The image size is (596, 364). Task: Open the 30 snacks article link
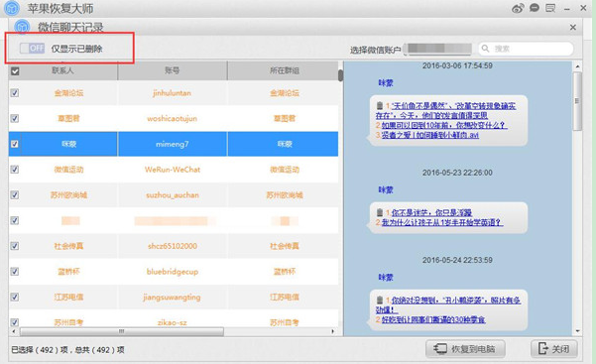433,319
